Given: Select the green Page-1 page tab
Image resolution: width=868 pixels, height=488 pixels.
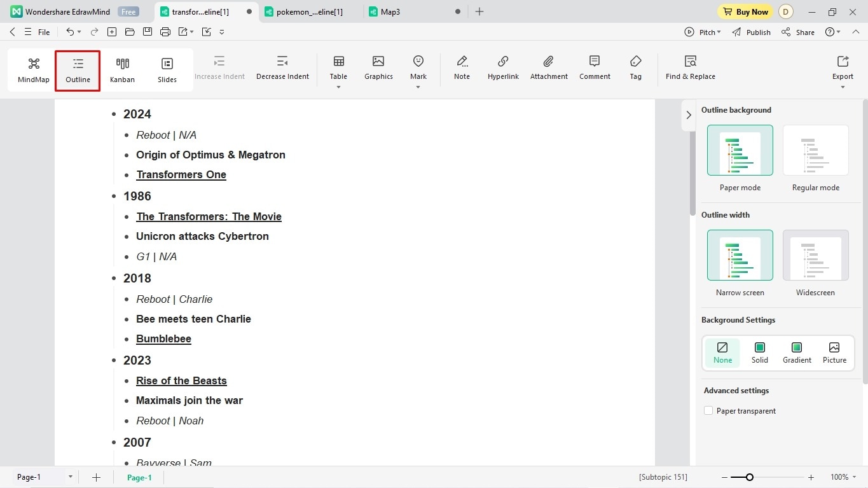Looking at the screenshot, I should [139, 477].
